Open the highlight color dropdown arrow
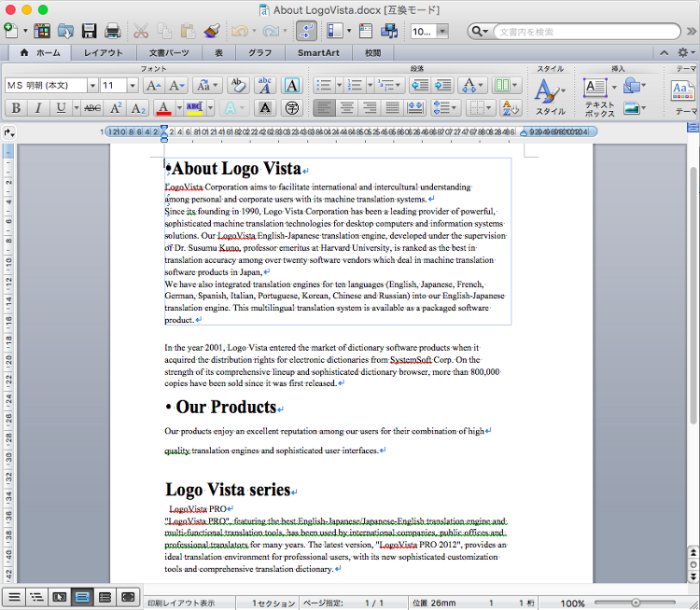 210,108
